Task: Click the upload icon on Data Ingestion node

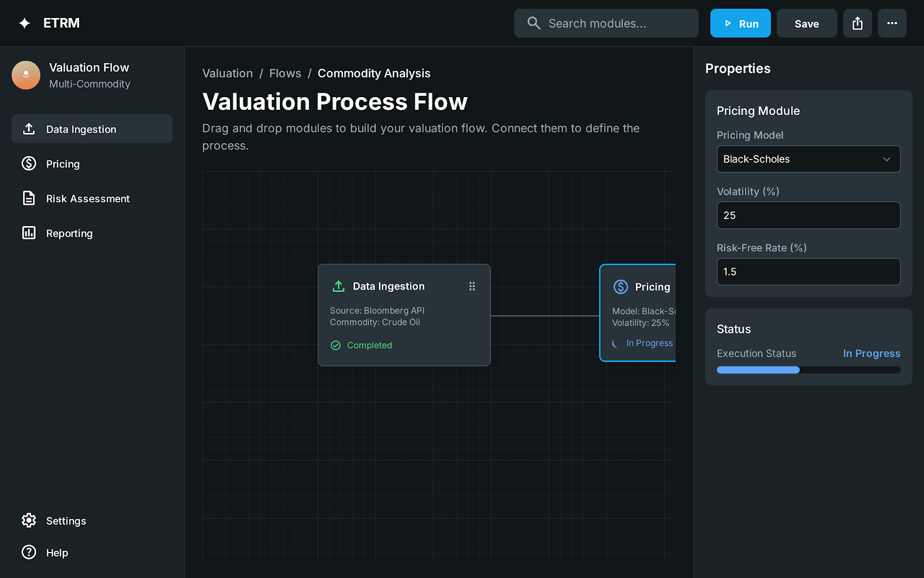Action: pyautogui.click(x=338, y=286)
